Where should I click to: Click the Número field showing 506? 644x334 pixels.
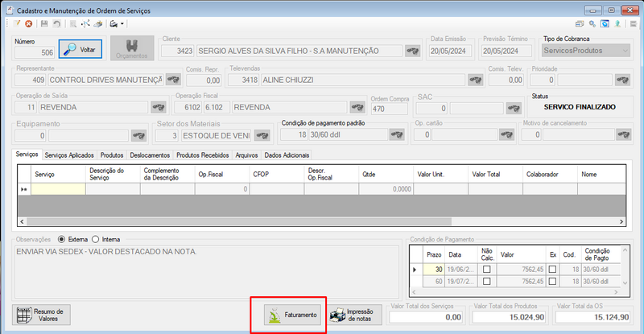click(35, 52)
